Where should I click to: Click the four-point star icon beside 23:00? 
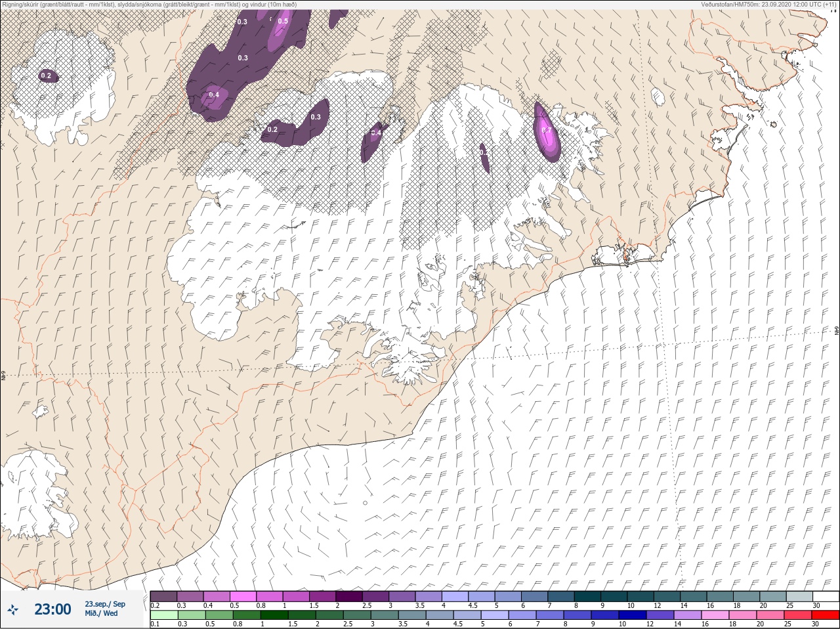tap(14, 609)
